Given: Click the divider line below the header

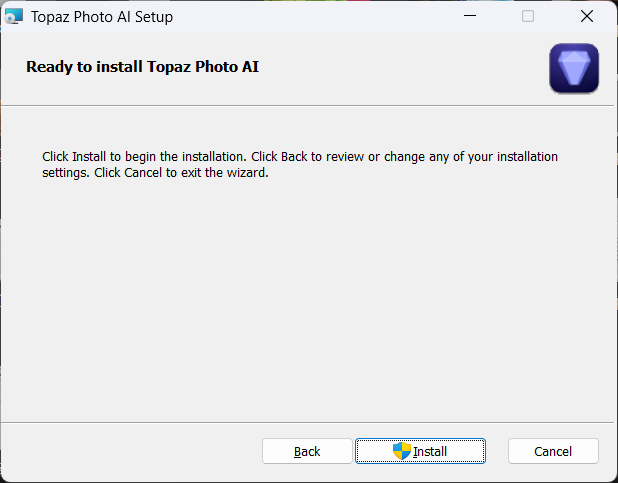Looking at the screenshot, I should (300, 105).
